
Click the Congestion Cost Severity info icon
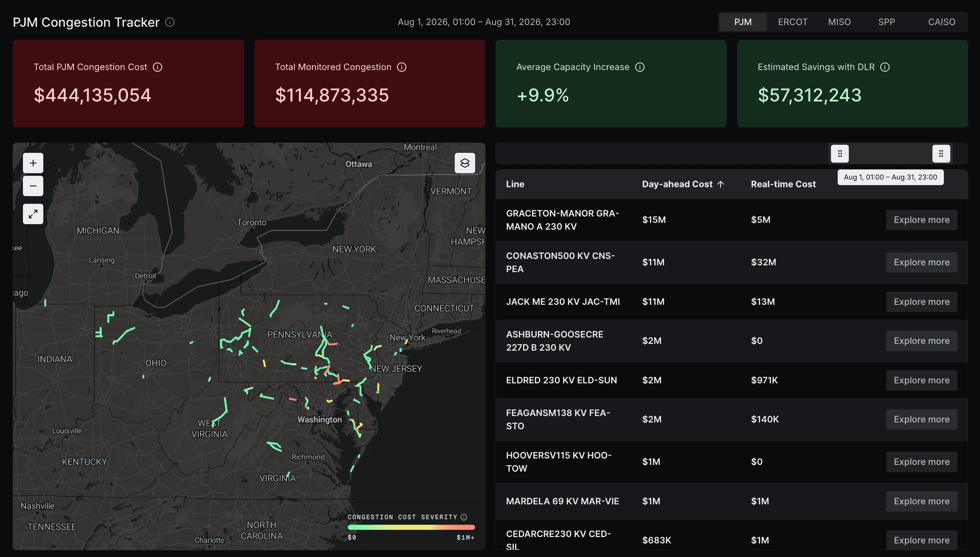coord(464,517)
